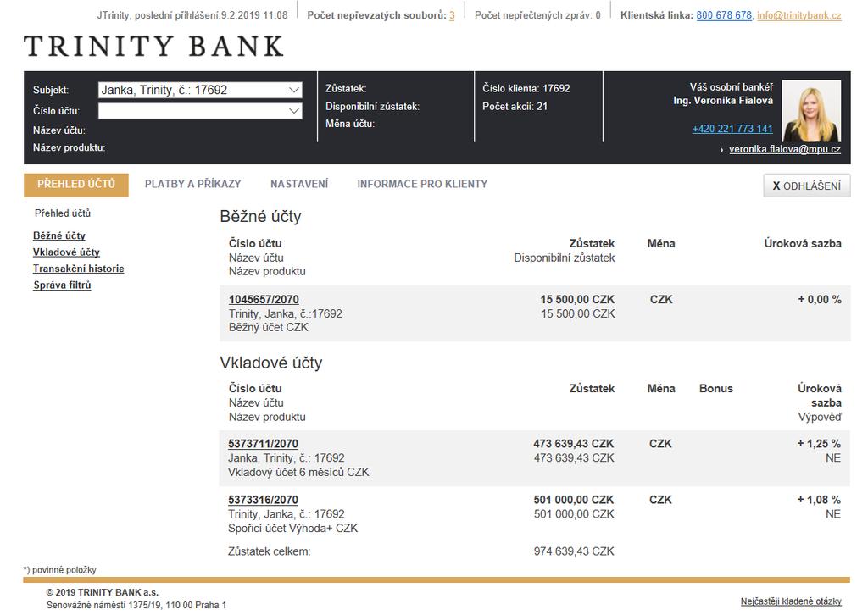The height and width of the screenshot is (615, 868).
Task: Click the TRINITY BANK logo
Action: click(x=154, y=46)
